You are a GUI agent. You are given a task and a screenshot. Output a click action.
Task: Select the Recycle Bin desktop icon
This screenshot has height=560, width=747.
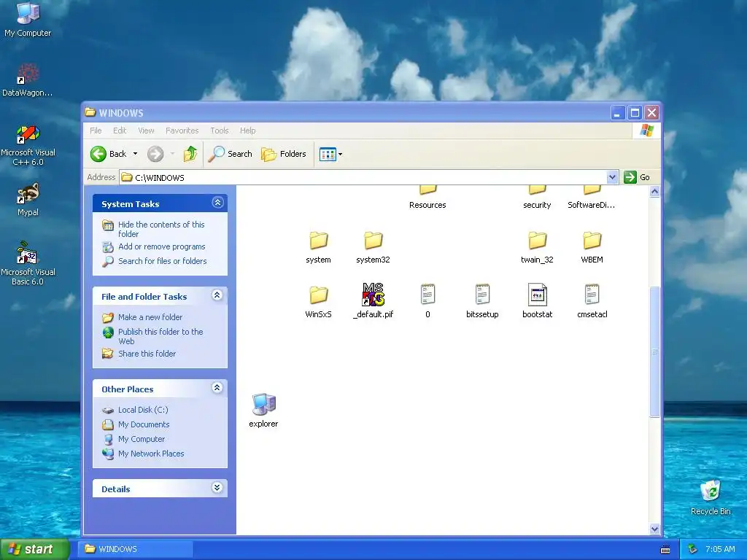[711, 497]
